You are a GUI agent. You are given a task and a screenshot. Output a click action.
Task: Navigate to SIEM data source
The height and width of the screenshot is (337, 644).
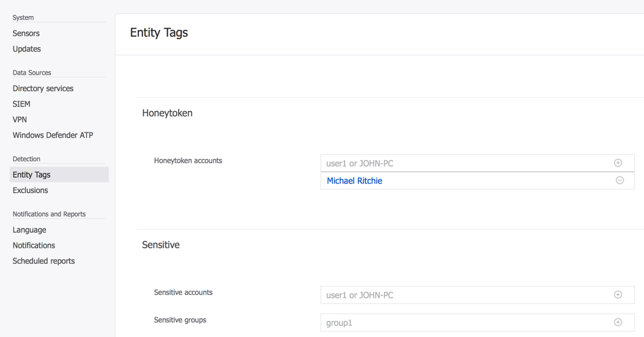22,104
